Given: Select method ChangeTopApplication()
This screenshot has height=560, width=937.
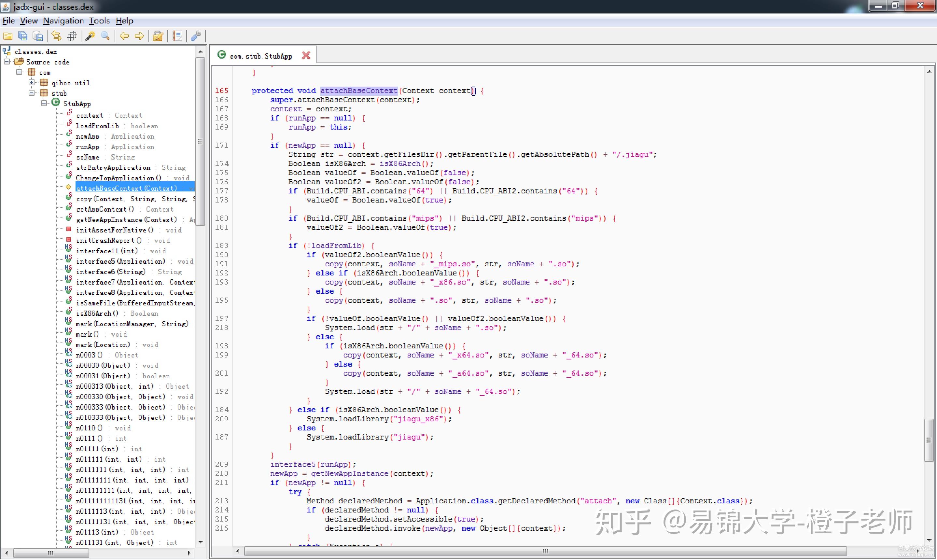Looking at the screenshot, I should point(133,178).
